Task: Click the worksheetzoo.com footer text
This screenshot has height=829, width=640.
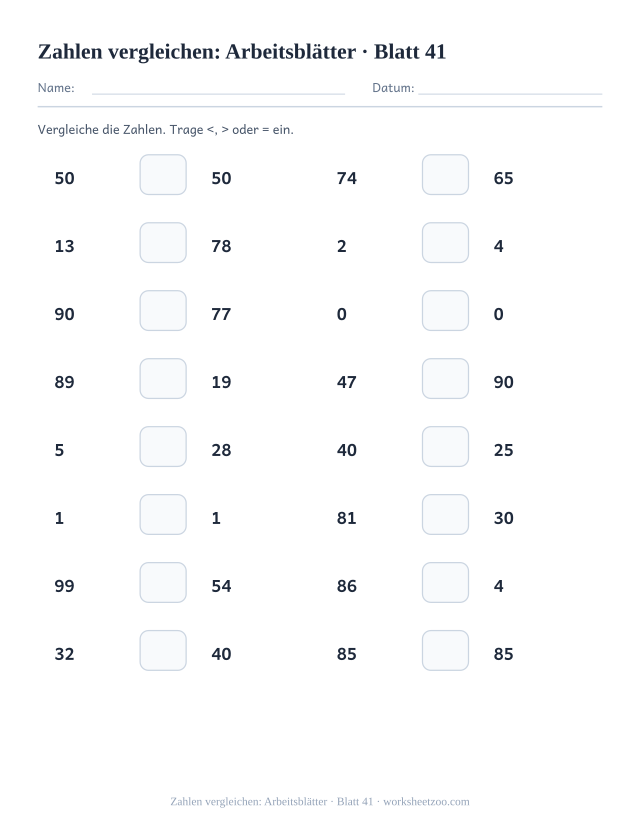Action: pos(426,802)
